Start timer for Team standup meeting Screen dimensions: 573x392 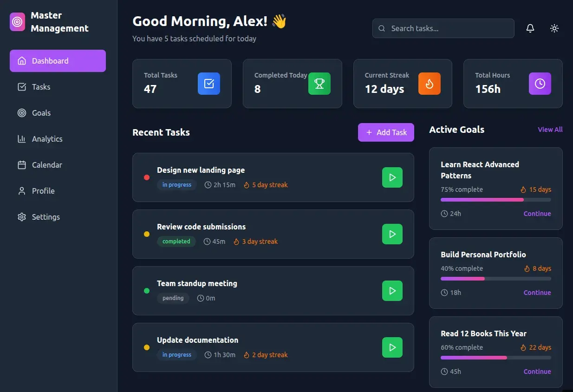point(392,291)
